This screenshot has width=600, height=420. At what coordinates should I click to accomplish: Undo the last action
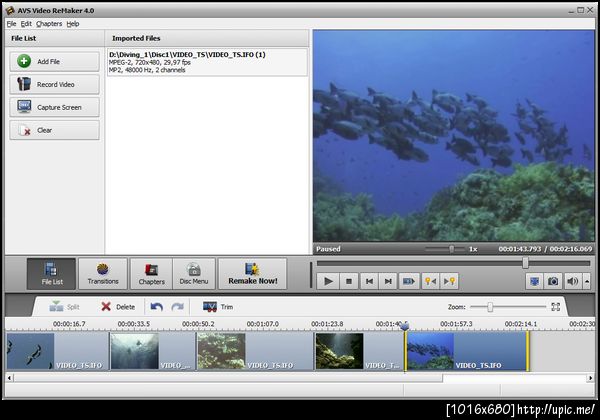click(x=157, y=307)
